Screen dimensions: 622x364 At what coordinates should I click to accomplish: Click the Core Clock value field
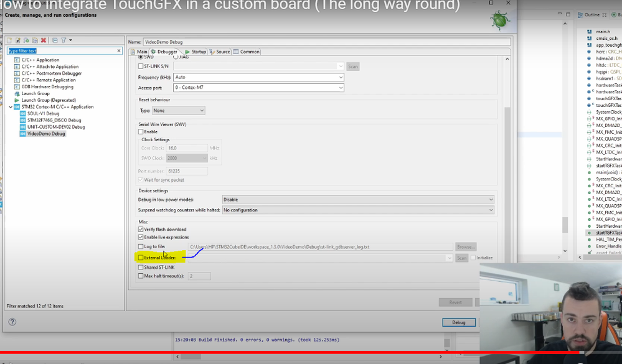click(x=187, y=148)
